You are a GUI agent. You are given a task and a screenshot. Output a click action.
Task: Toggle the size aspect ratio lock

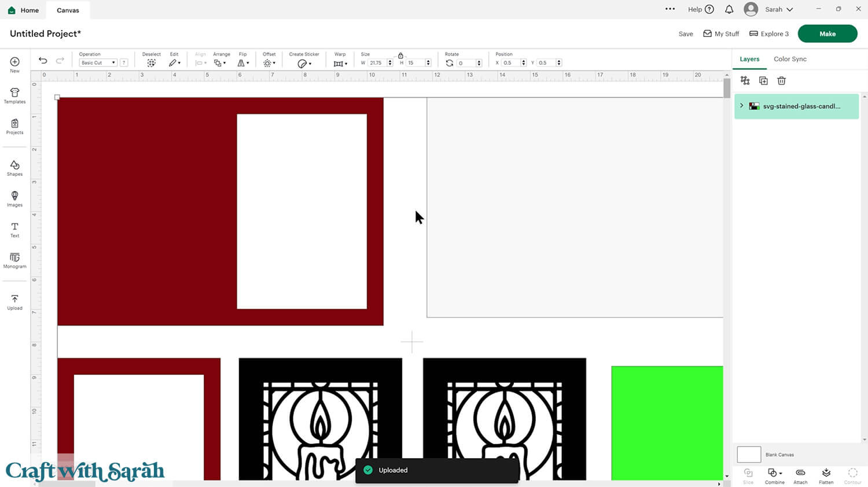point(400,56)
